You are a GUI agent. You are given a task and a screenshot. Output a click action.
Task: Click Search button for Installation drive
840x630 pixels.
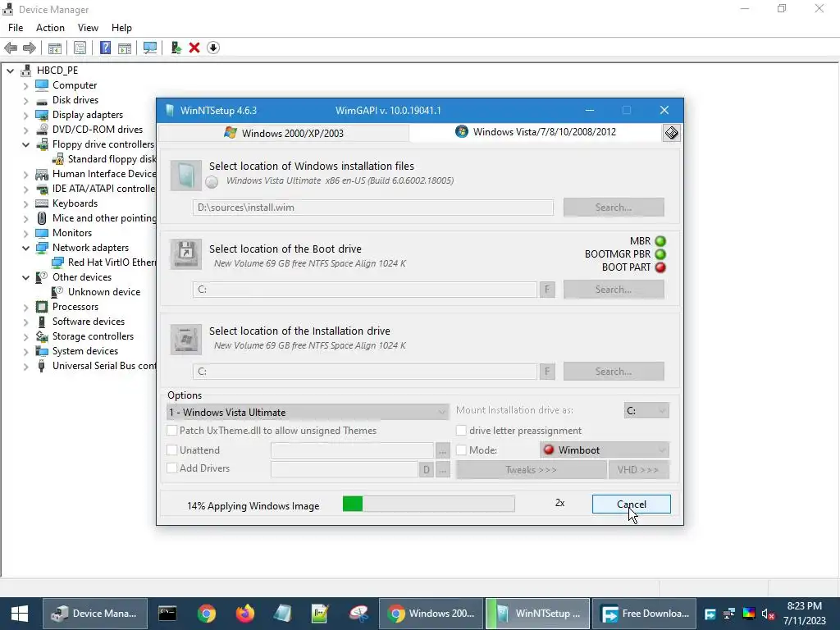[614, 372]
